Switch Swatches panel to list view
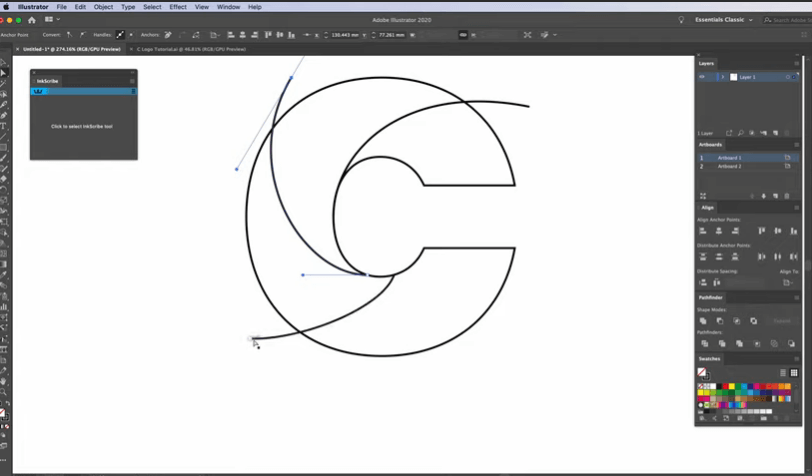This screenshot has height=476, width=812. tap(783, 373)
